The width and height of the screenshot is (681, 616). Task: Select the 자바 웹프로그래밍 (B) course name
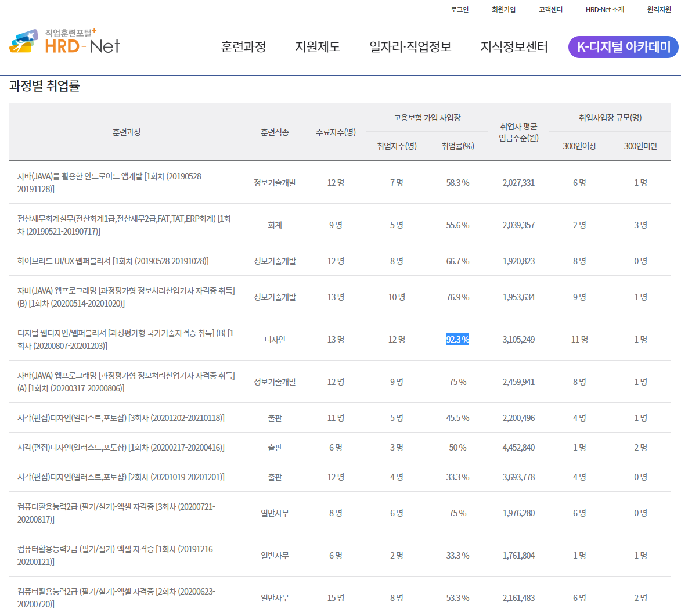click(126, 297)
